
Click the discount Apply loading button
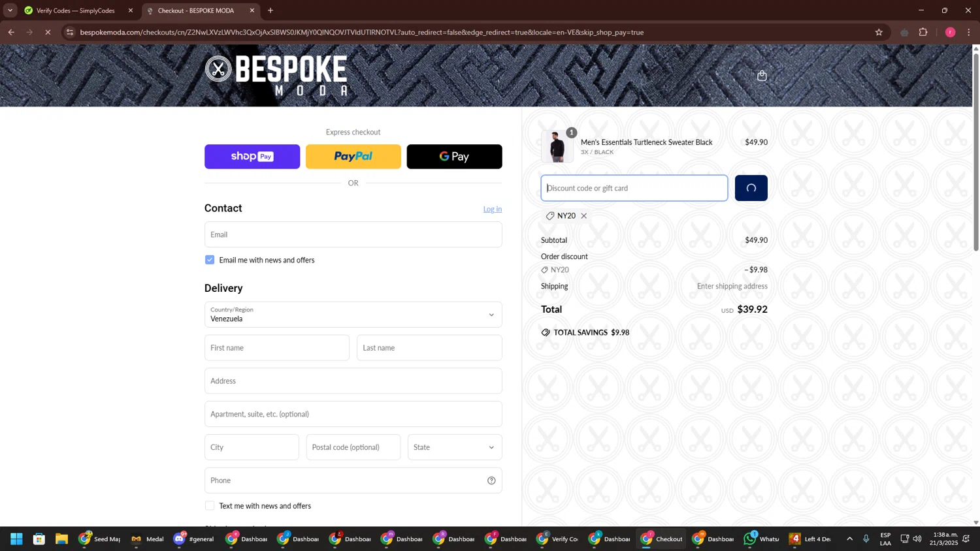click(x=751, y=188)
